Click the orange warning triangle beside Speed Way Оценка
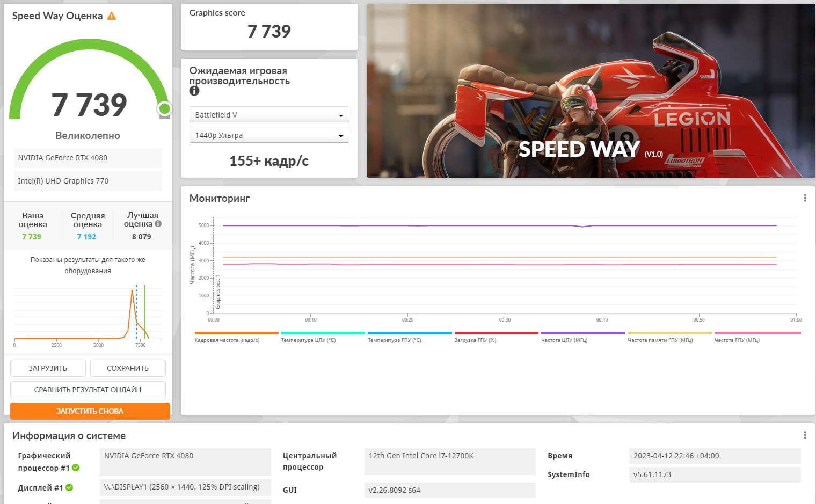This screenshot has height=504, width=816. (112, 16)
